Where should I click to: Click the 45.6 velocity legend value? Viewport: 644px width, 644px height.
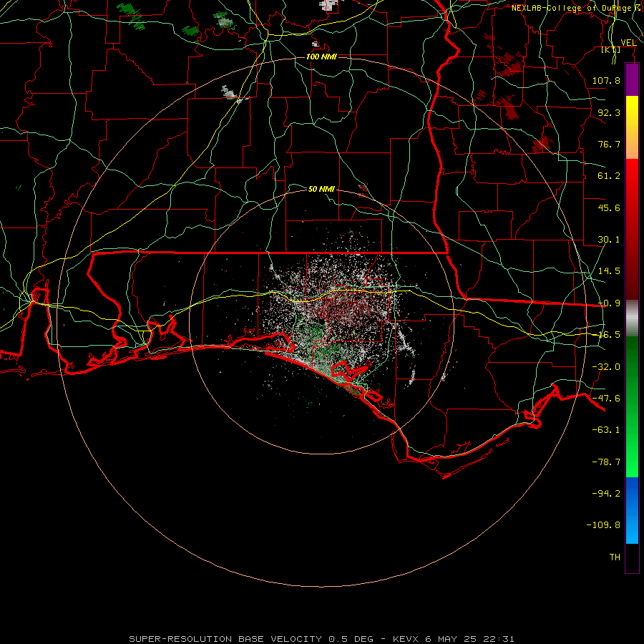coord(609,208)
